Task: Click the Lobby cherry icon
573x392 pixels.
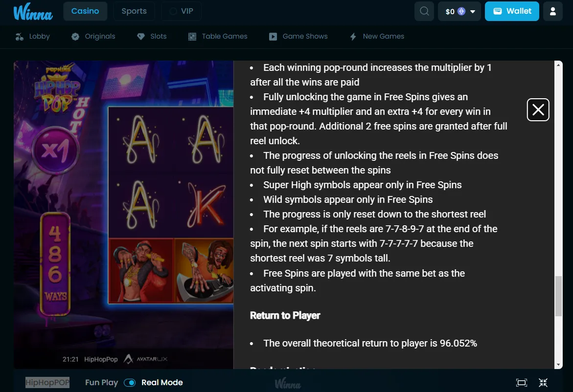Action: pyautogui.click(x=20, y=37)
